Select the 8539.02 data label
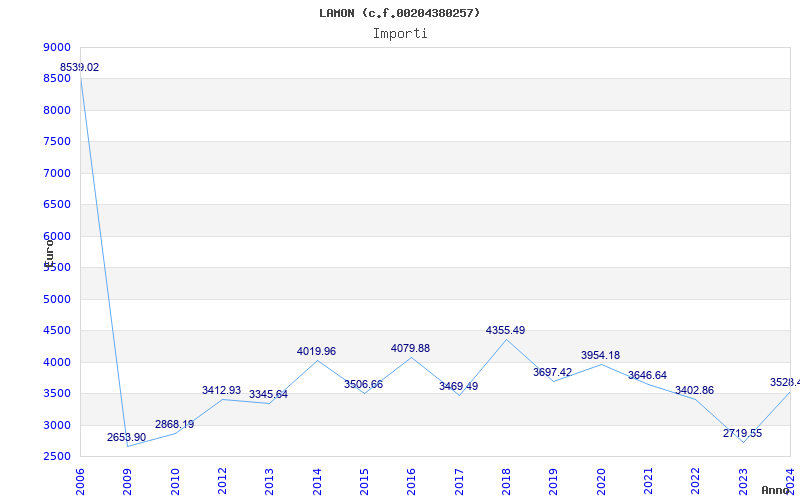800x500 pixels. [80, 67]
